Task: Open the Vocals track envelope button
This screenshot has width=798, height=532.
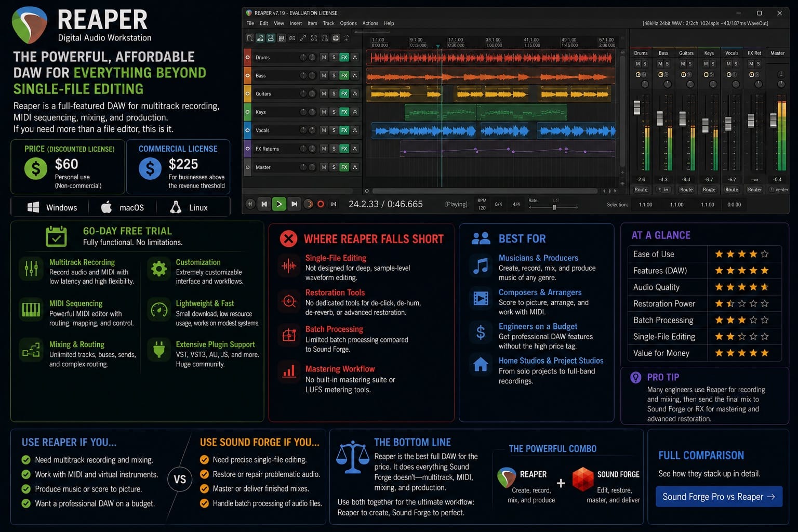Action: coord(355,130)
